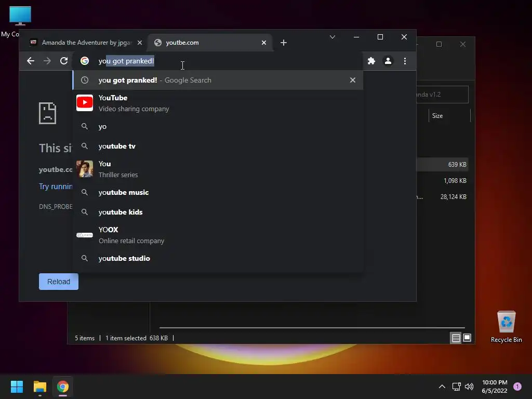The width and height of the screenshot is (532, 399).
Task: Open the Chrome profile avatar icon
Action: pyautogui.click(x=388, y=61)
